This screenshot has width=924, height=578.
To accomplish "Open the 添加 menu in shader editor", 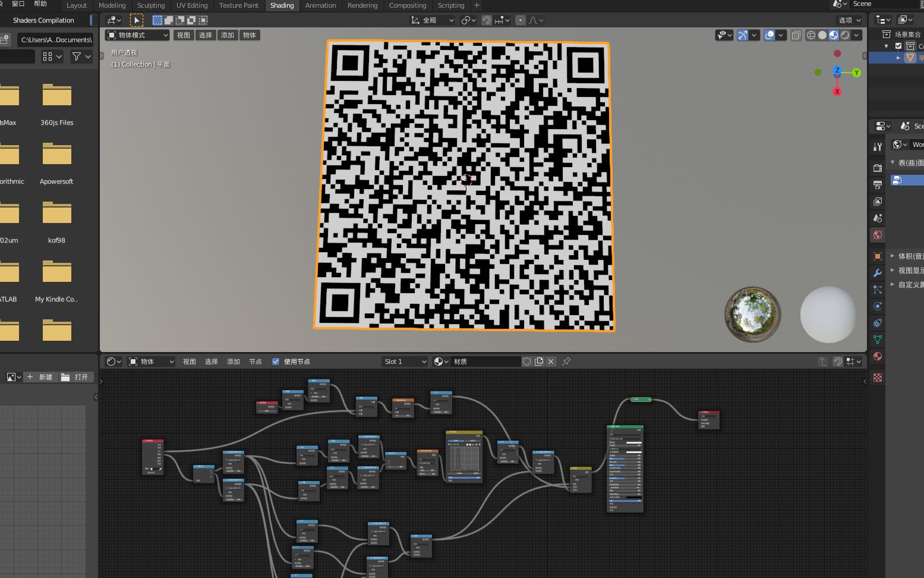I will (234, 361).
